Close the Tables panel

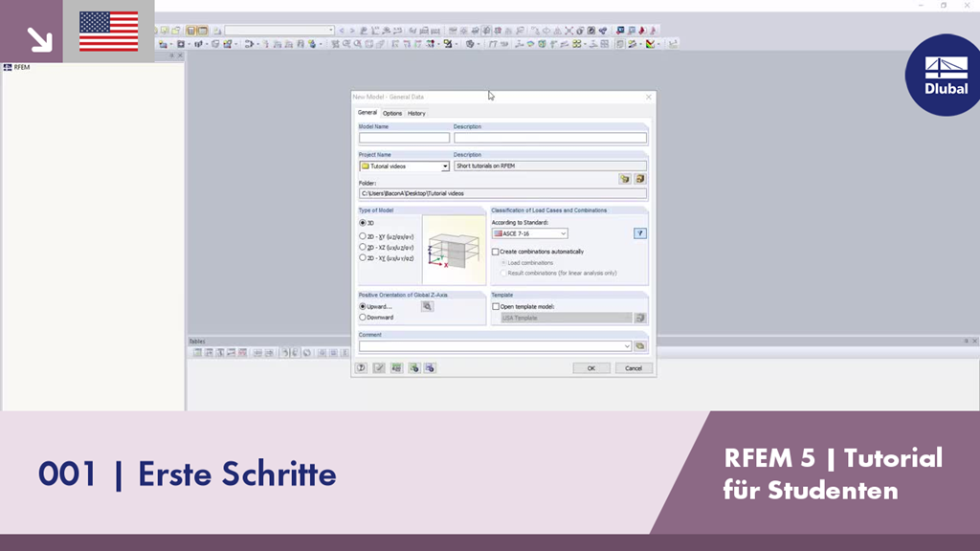coord(975,342)
